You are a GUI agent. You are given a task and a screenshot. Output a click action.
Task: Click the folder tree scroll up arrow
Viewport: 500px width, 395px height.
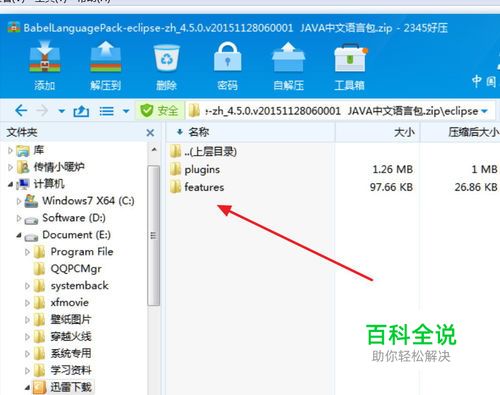(154, 150)
